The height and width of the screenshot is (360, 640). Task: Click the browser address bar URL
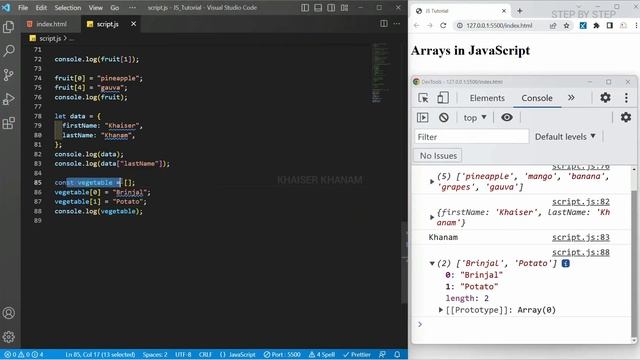pyautogui.click(x=499, y=25)
